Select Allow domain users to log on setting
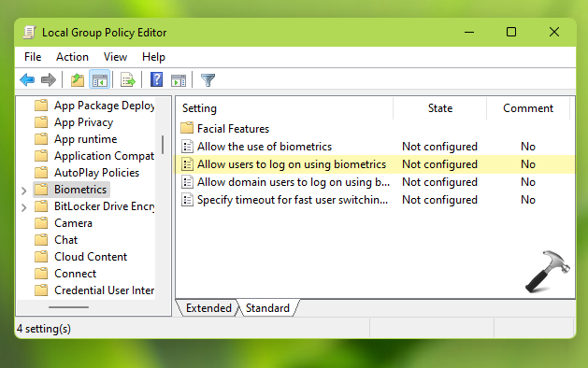The width and height of the screenshot is (588, 368). pos(294,182)
